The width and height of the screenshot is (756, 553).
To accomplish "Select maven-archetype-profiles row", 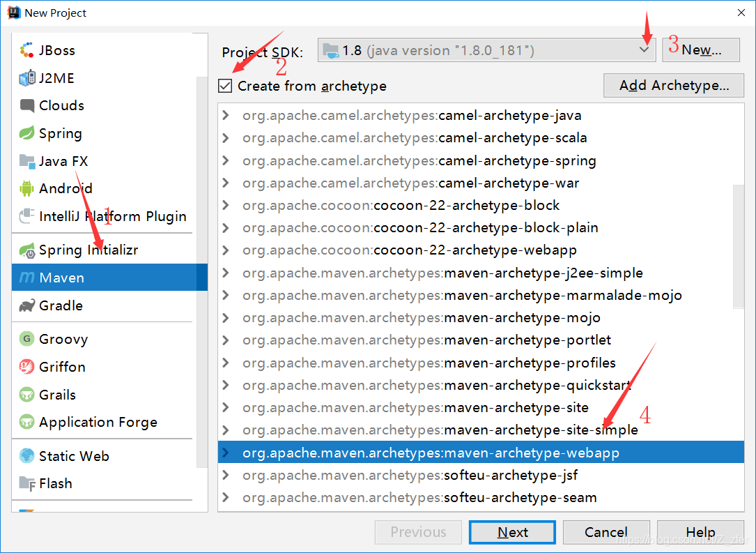I will [481, 363].
